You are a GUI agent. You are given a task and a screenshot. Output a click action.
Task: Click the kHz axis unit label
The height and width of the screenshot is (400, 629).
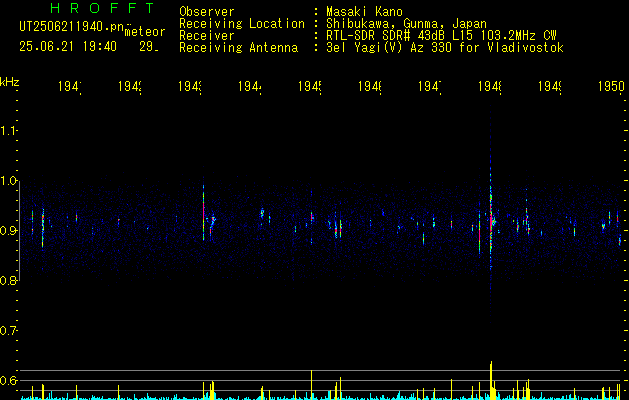coord(10,82)
